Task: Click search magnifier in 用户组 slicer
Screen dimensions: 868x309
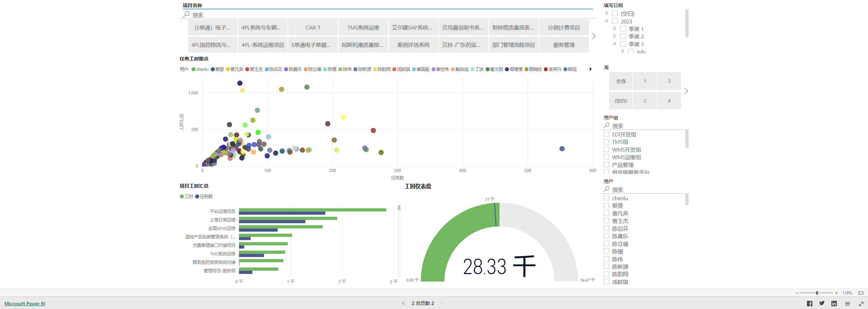Action: pos(607,125)
